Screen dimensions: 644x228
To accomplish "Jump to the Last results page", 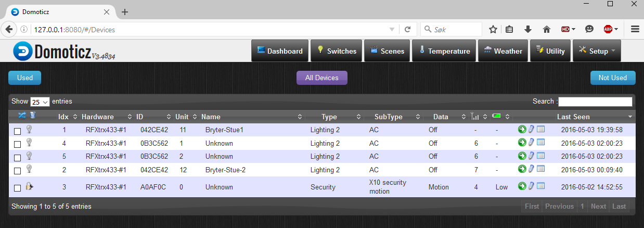I will click(x=619, y=206).
